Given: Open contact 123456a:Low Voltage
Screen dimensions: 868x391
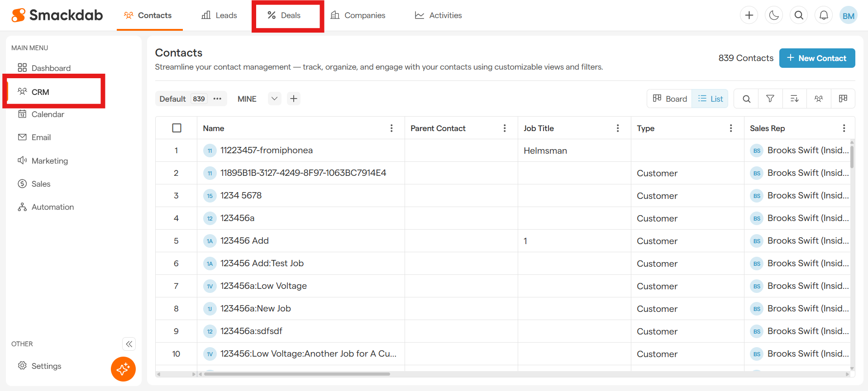Looking at the screenshot, I should (x=263, y=286).
